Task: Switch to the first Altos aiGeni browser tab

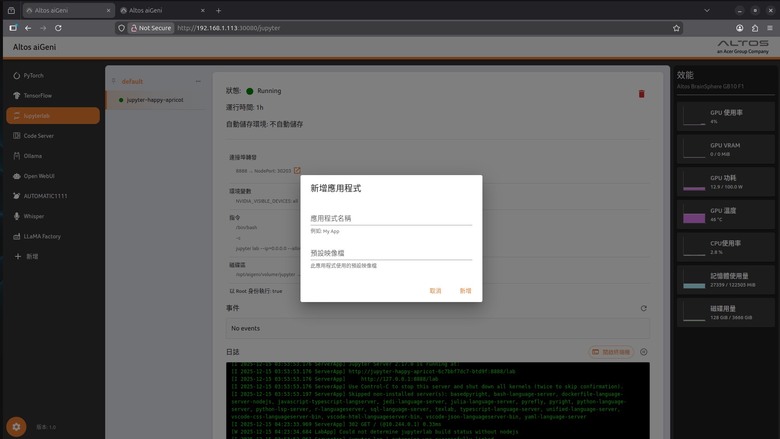Action: click(x=68, y=10)
